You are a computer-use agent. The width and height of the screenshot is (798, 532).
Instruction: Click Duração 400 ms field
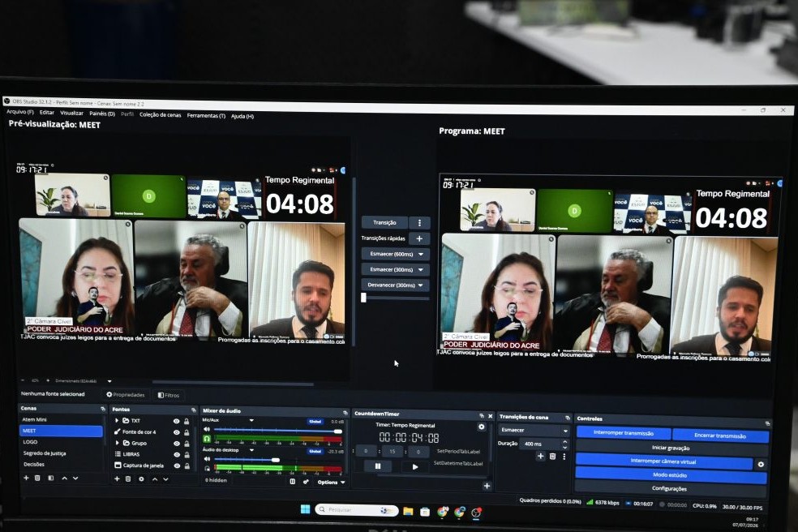tap(543, 444)
